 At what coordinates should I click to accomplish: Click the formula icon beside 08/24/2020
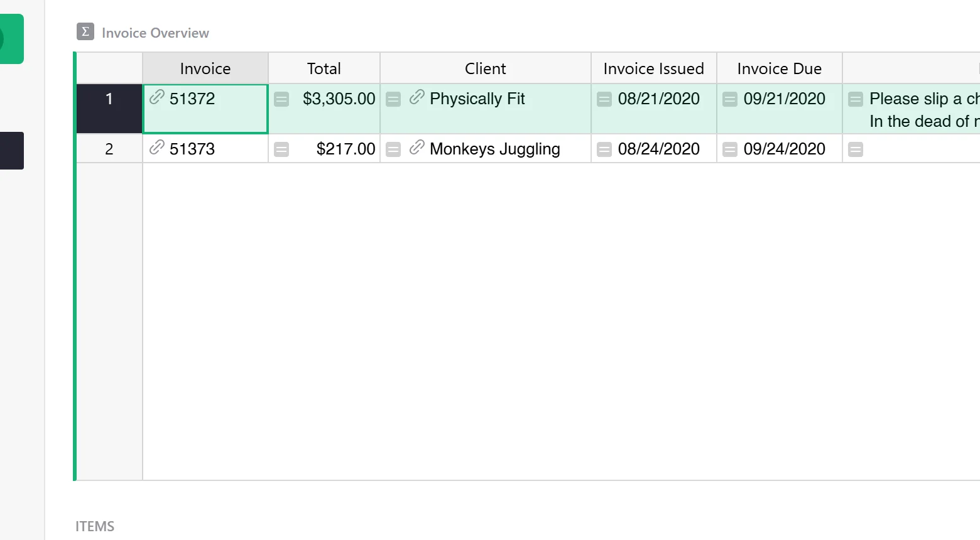point(604,149)
